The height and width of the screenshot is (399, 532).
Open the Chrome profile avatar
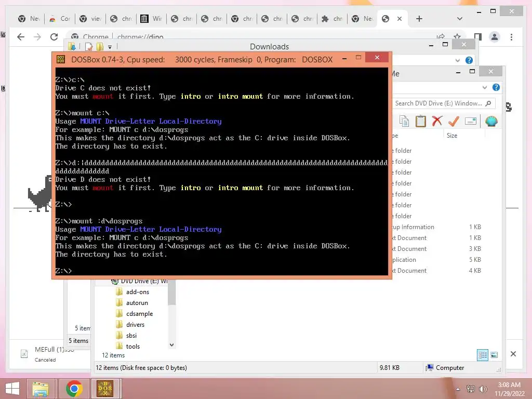[x=495, y=37]
